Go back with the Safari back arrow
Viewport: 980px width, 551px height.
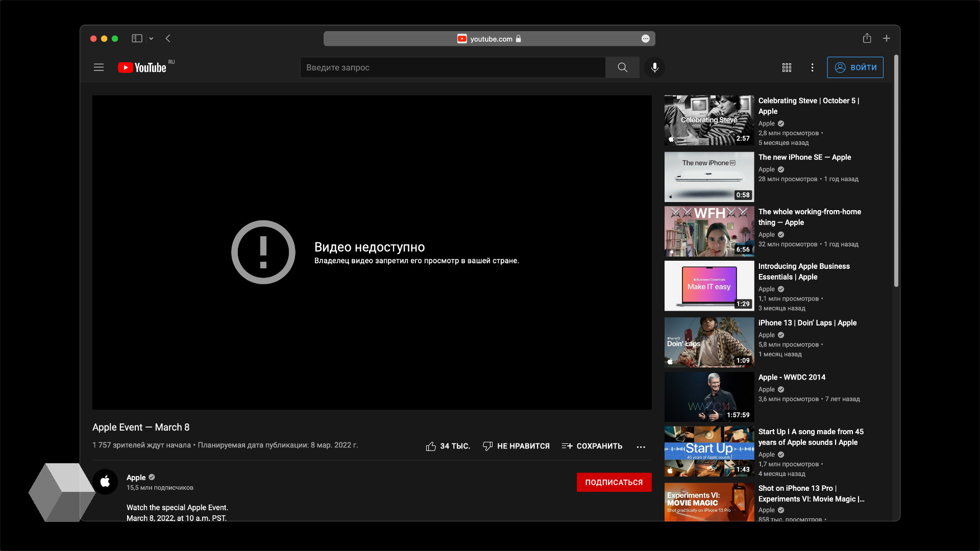(x=168, y=38)
